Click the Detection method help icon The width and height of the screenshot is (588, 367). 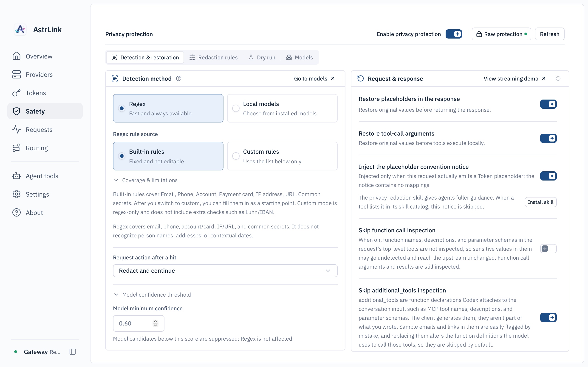click(x=179, y=78)
